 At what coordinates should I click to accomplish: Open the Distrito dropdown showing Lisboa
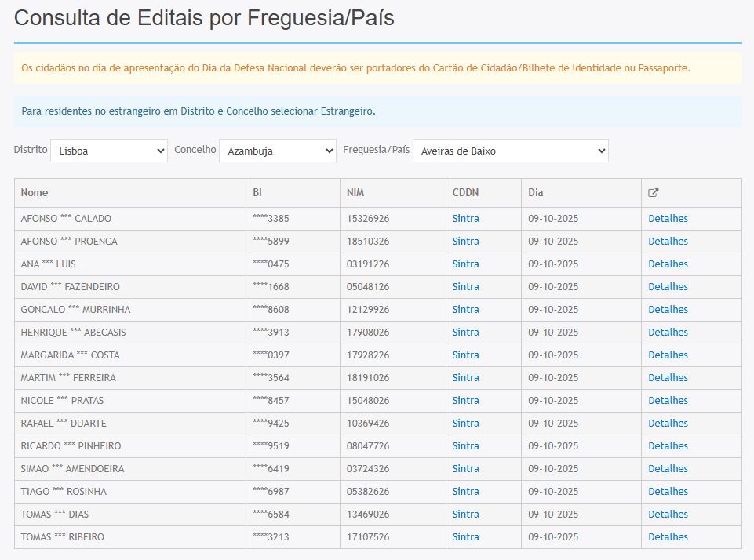(109, 151)
